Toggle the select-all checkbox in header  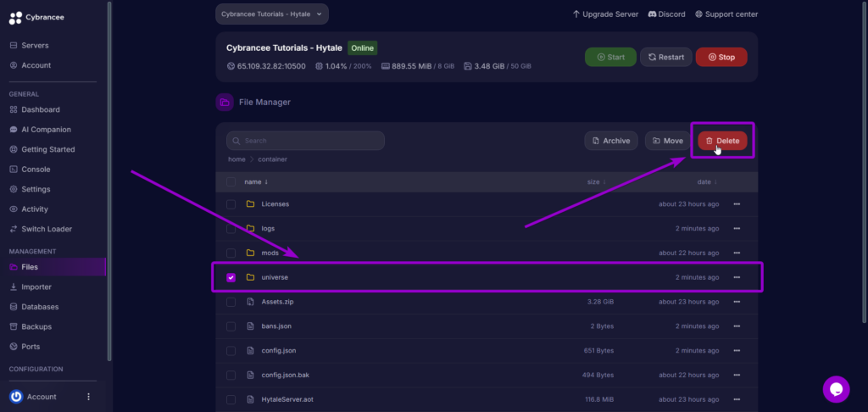coord(231,181)
